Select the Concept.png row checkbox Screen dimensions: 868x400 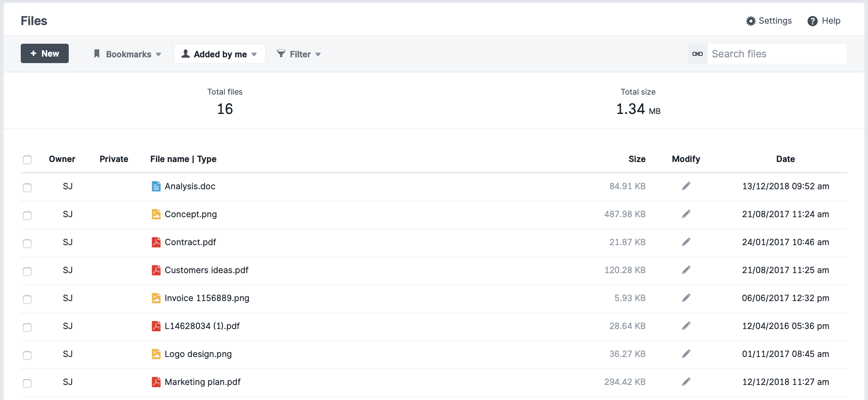[x=27, y=215]
